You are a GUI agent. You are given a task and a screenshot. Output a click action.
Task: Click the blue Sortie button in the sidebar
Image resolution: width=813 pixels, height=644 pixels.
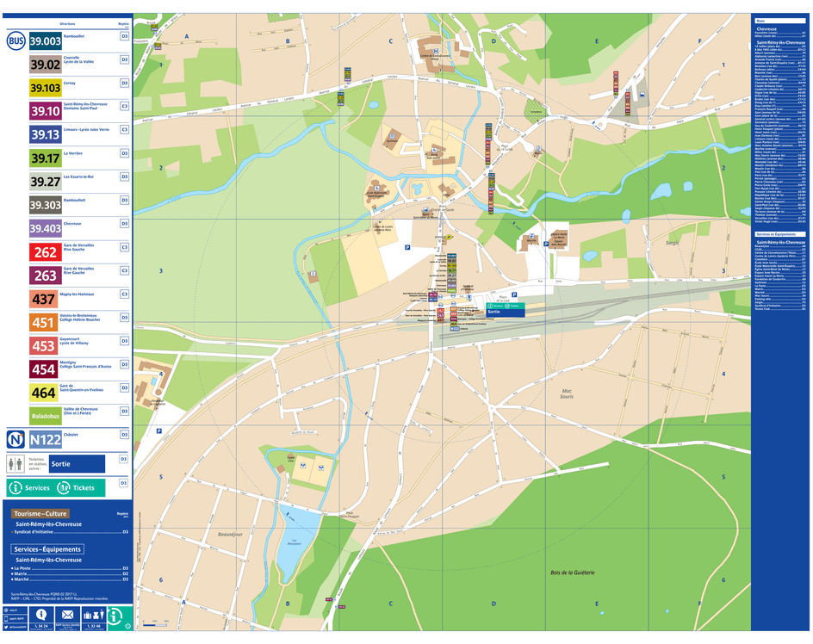pyautogui.click(x=77, y=463)
